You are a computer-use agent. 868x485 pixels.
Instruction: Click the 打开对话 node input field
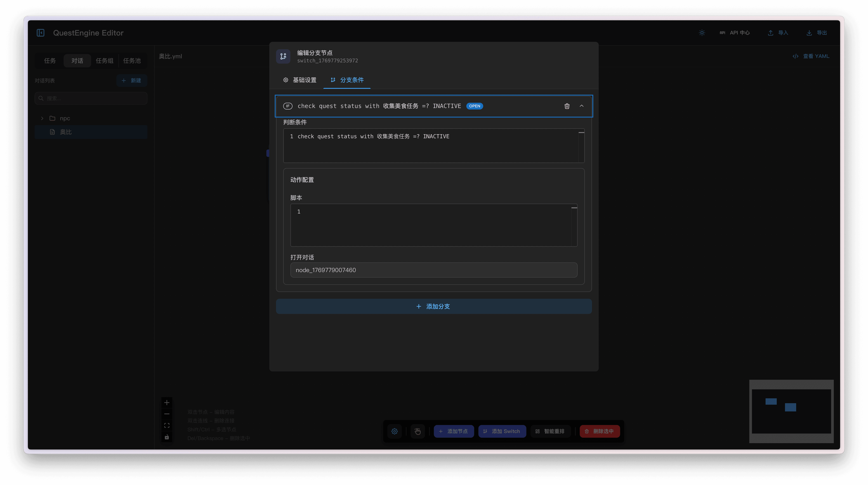434,270
